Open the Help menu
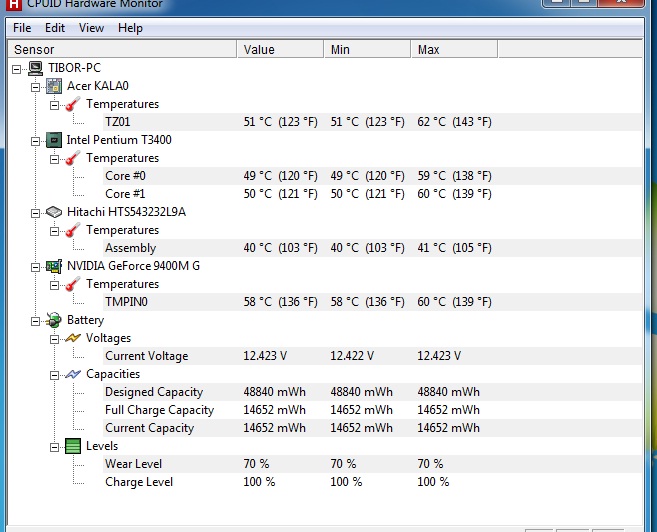The image size is (657, 532). (130, 28)
